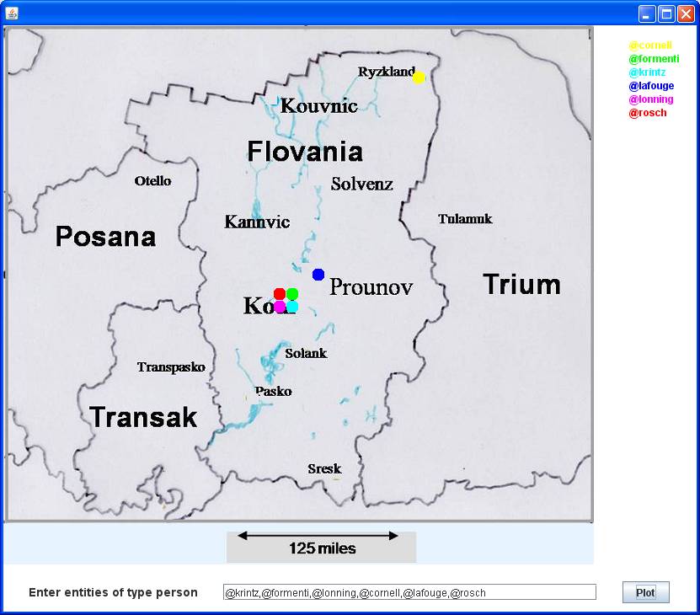Click the Flovania label on the map
This screenshot has height=615, width=700.
(305, 152)
